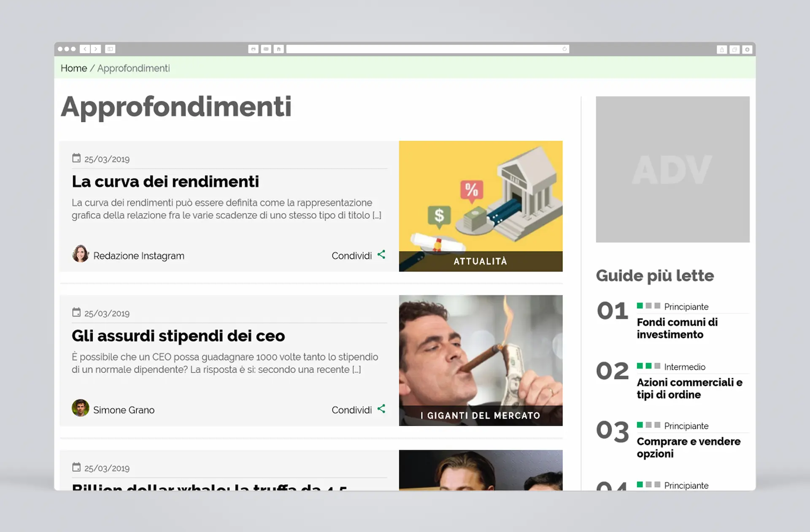Click Condividi on Gli assurdi stipendi dei ceo
The height and width of the screenshot is (532, 810).
point(352,410)
